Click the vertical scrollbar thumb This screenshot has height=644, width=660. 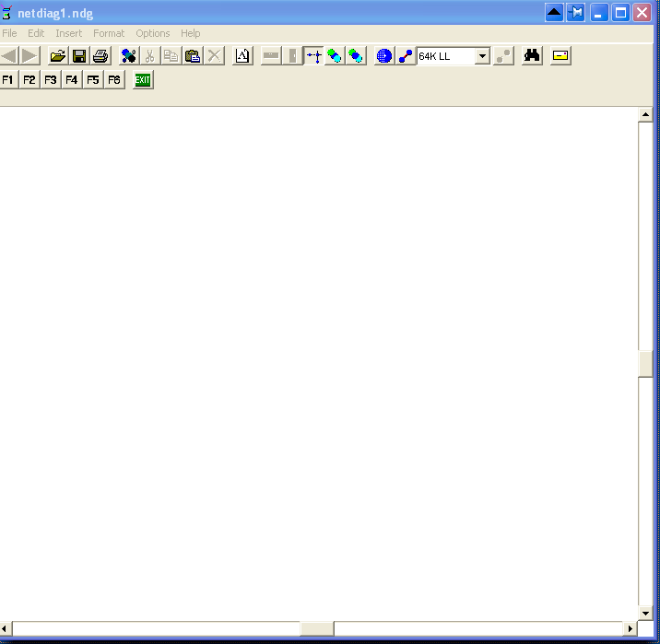(645, 364)
